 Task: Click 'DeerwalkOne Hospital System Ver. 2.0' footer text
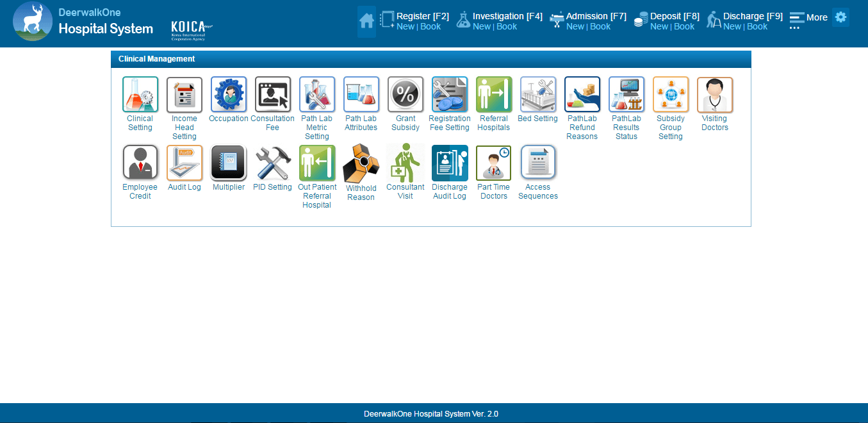pos(431,414)
